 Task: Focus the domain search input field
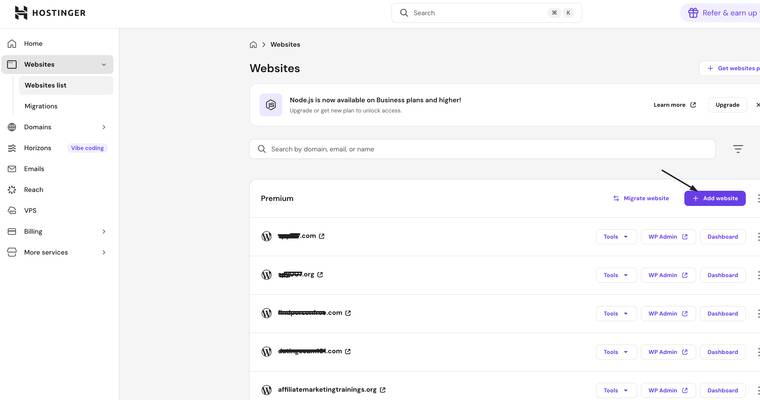[490, 149]
